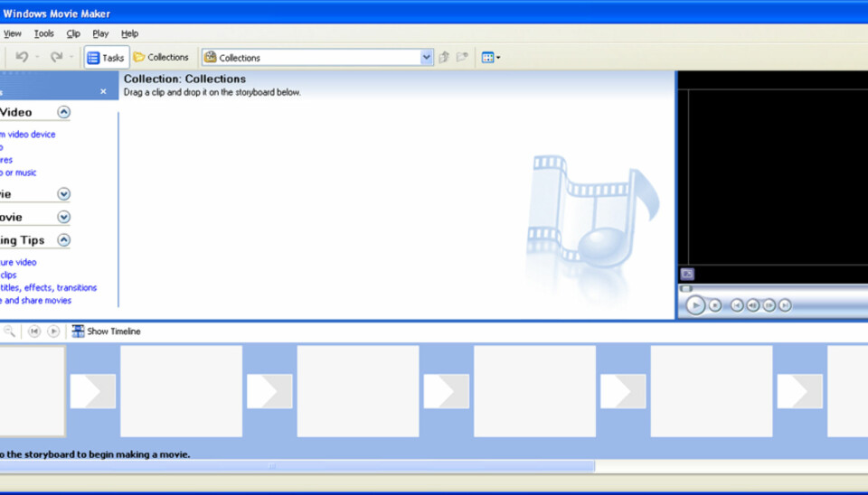This screenshot has width=868, height=495.
Task: Click the fifth transition cell in the storyboard
Action: point(800,391)
